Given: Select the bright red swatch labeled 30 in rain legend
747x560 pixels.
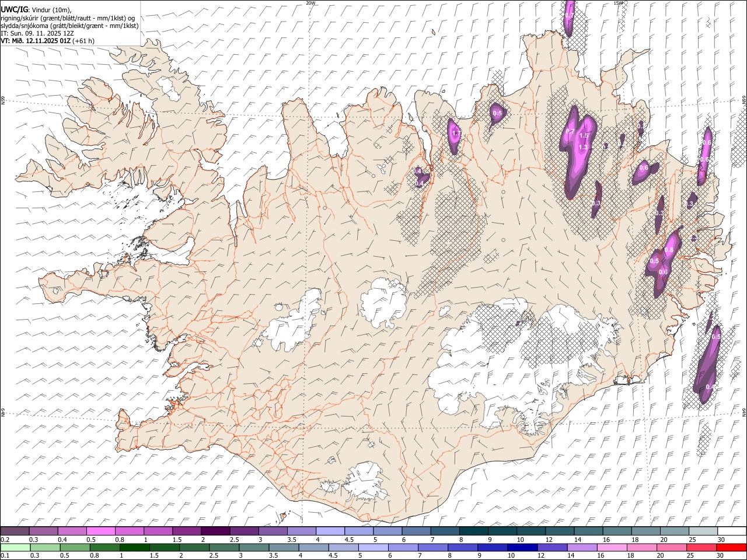Looking at the screenshot, I should [731, 548].
